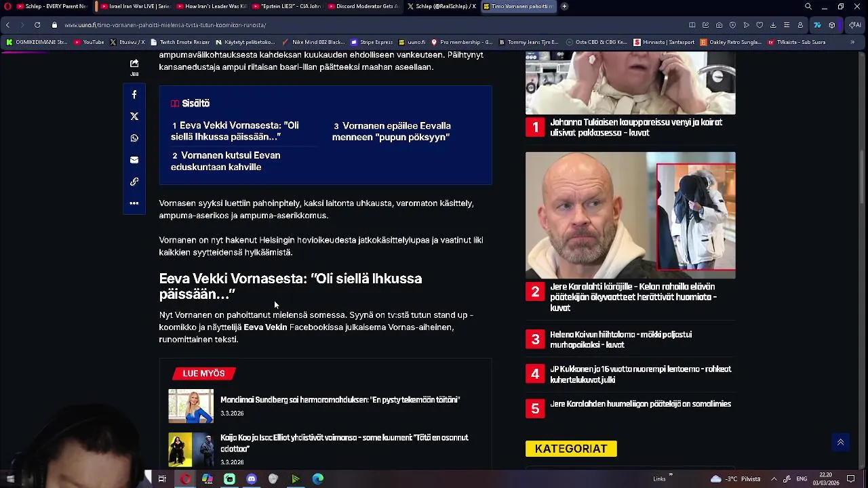
Task: Open 'JP Kukkonen ja 16 vuotta nuorempi' article
Action: (x=640, y=374)
